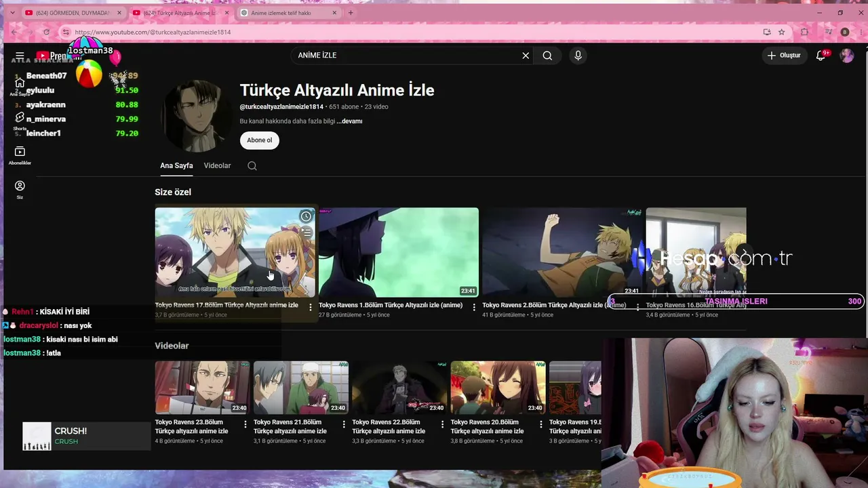Reload the page in the browser
The width and height of the screenshot is (868, 488).
[46, 32]
